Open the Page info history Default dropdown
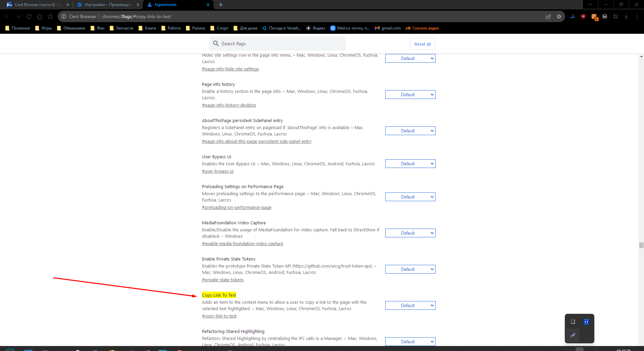Screen dimensions: 644x351 coord(410,95)
